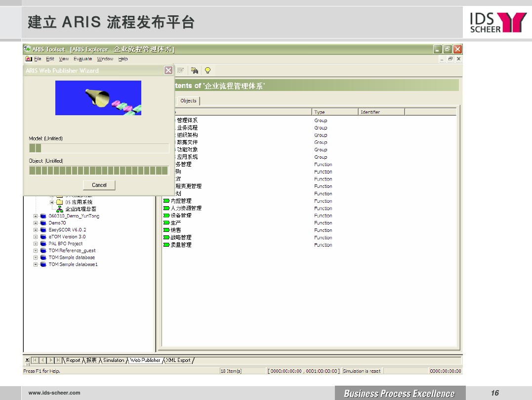Click the 05 应用系统 folder icon

point(59,202)
